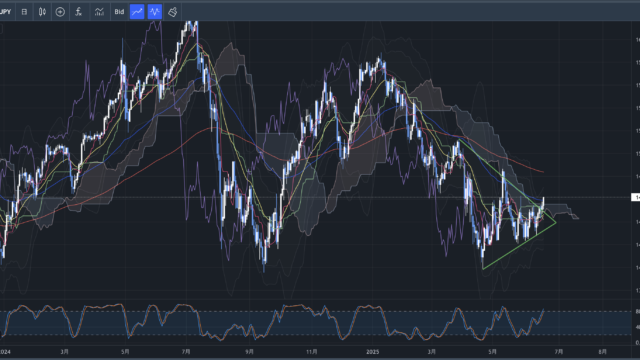Toggle the highlighted trend line button

pyautogui.click(x=137, y=12)
